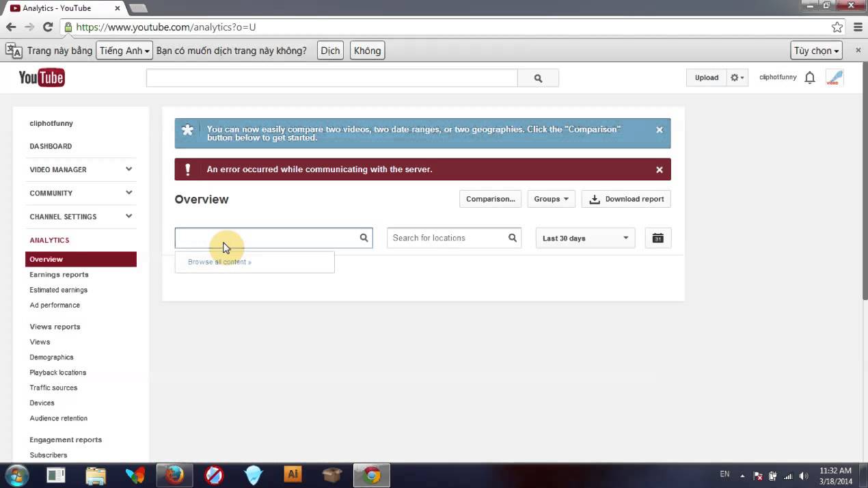Click the Comparison button
Image resolution: width=868 pixels, height=488 pixels.
point(490,199)
